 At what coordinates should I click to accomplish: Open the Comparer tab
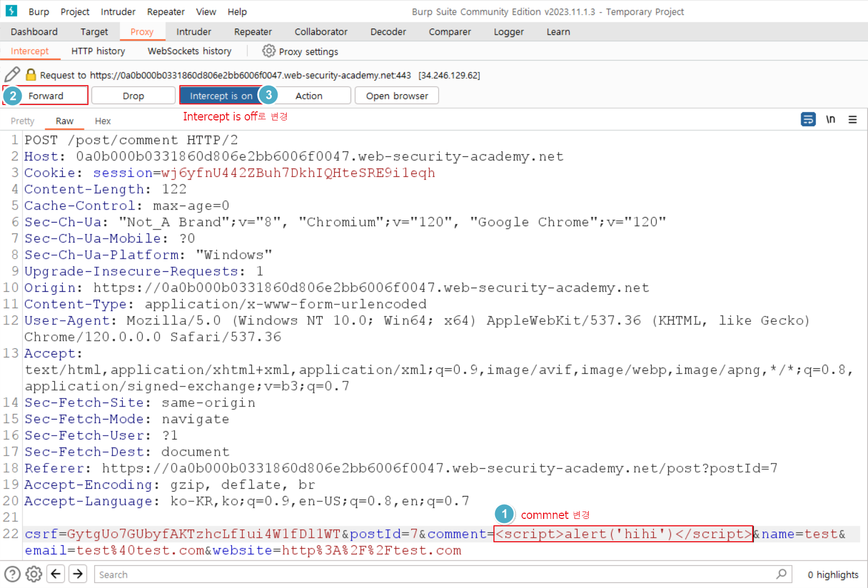click(450, 31)
